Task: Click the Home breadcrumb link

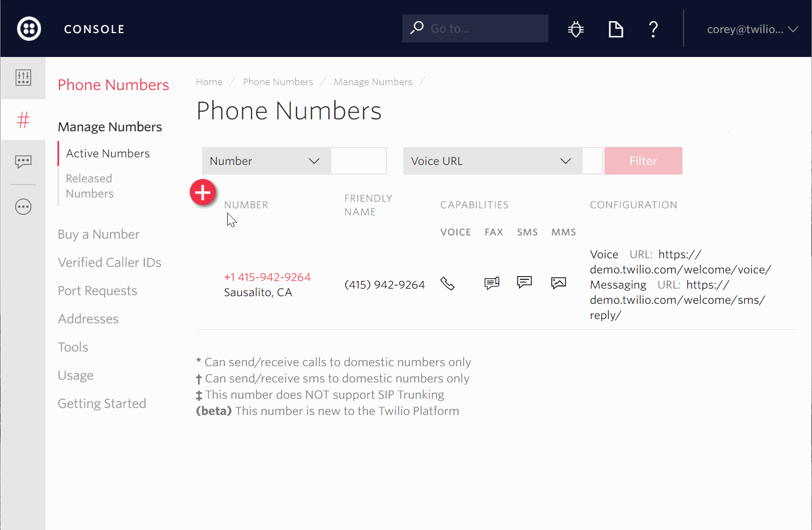Action: coord(209,82)
